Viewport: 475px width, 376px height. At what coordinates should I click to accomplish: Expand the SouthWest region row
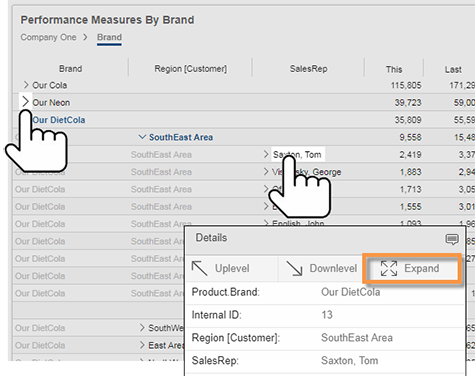[x=142, y=328]
